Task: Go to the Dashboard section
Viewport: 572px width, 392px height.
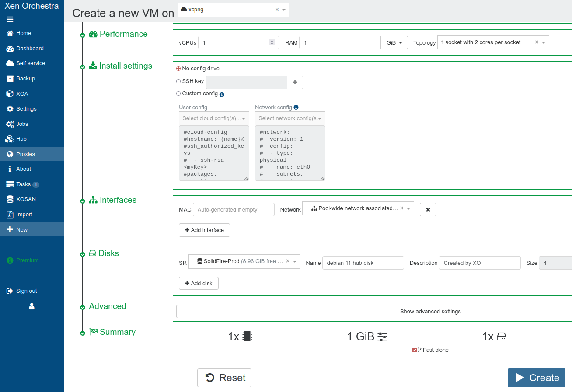Action: [32, 49]
